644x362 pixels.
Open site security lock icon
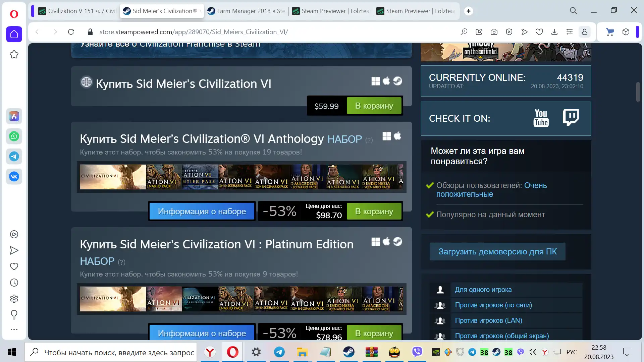coord(90,32)
